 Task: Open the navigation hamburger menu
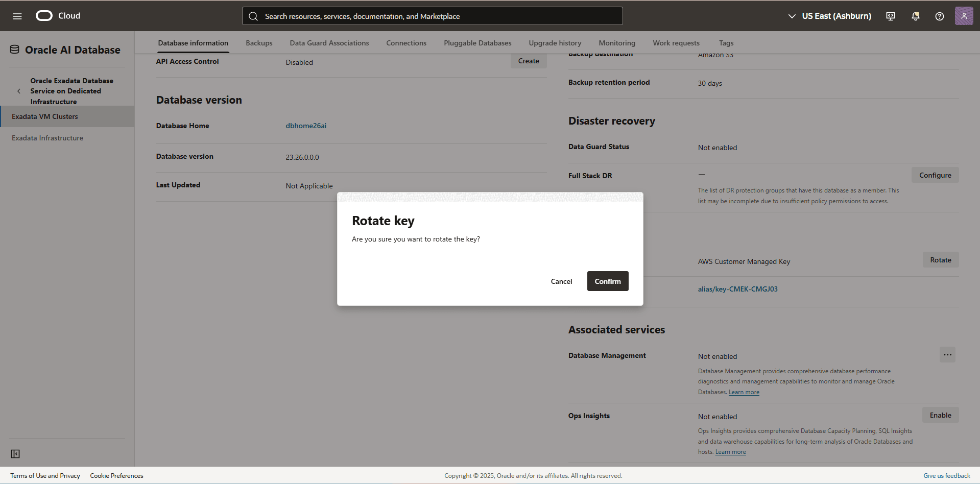(17, 16)
